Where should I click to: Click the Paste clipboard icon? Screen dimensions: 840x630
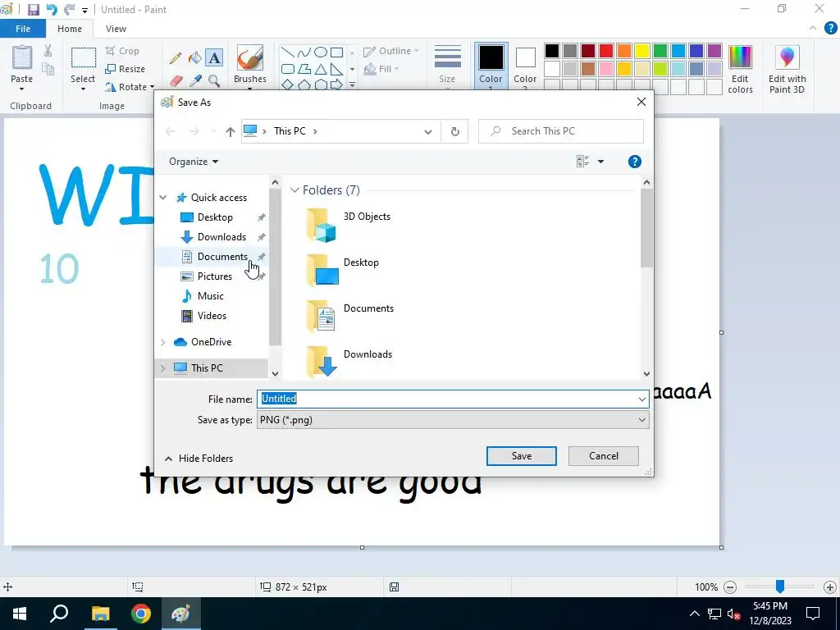pyautogui.click(x=21, y=57)
